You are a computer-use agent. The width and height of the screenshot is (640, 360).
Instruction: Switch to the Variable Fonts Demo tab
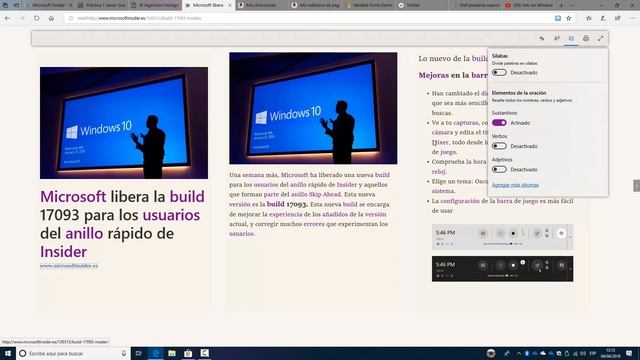pos(369,5)
